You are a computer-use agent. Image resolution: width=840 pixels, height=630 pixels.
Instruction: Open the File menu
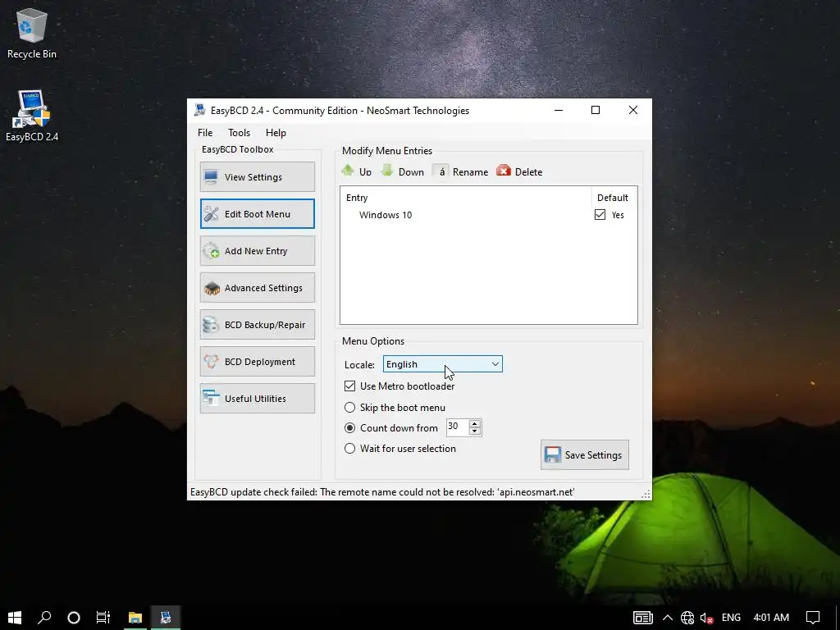click(x=204, y=133)
